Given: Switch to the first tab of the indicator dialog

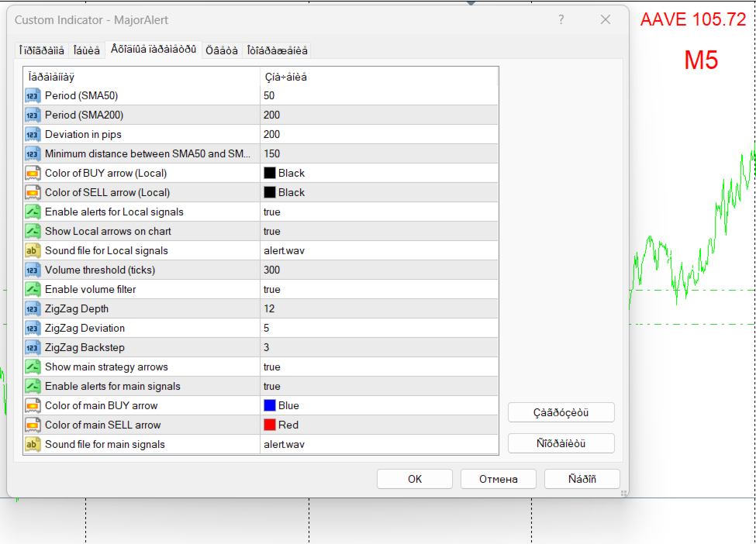Looking at the screenshot, I should pos(41,50).
